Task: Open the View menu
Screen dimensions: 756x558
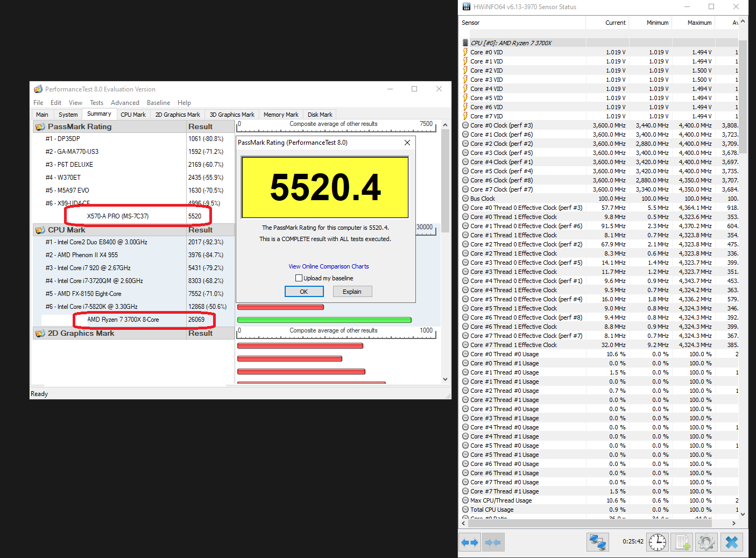Action: [75, 103]
